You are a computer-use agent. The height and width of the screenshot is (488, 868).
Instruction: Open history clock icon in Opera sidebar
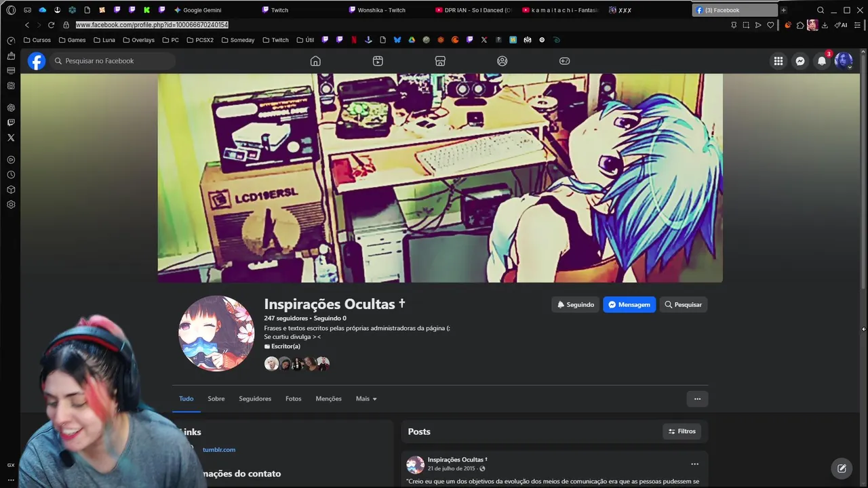11,175
